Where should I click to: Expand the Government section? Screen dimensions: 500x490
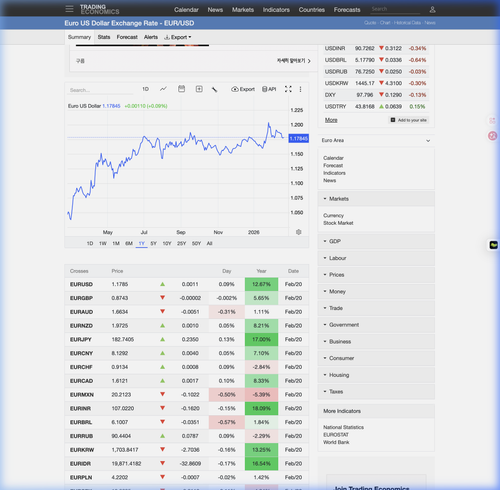pos(376,325)
